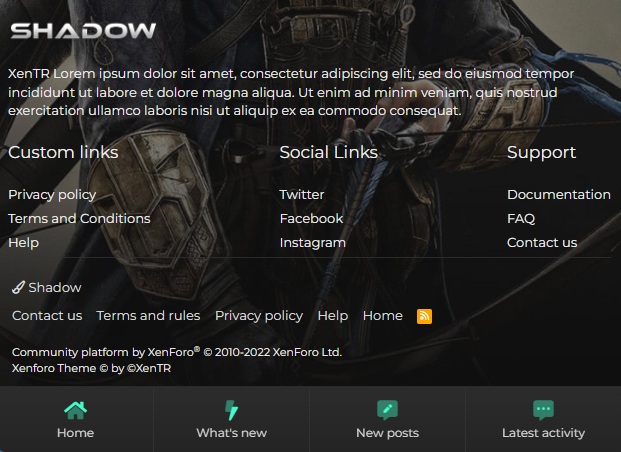Open Terms and Conditions link
This screenshot has width=621, height=452.
pyautogui.click(x=79, y=218)
